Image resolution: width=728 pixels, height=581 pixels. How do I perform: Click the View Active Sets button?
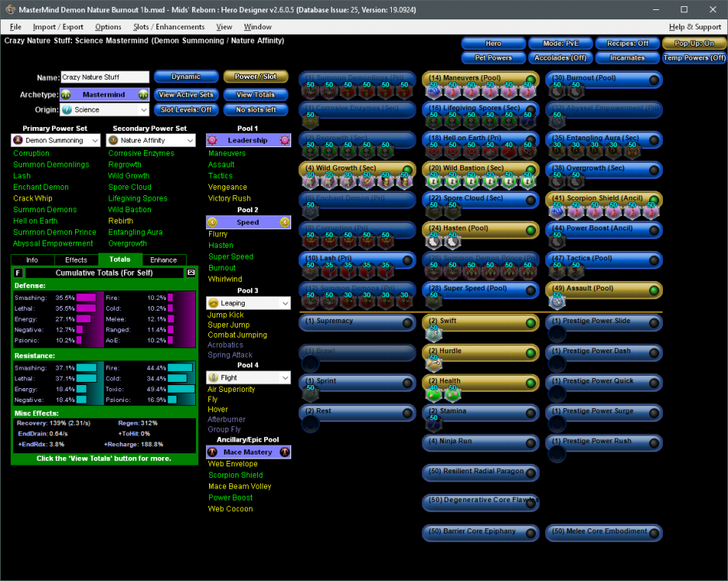tap(186, 95)
